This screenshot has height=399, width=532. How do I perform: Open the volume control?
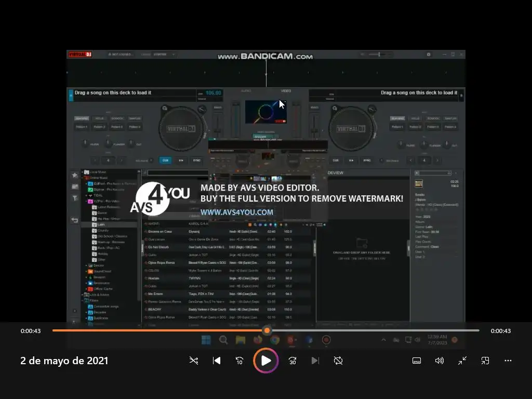pyautogui.click(x=440, y=361)
